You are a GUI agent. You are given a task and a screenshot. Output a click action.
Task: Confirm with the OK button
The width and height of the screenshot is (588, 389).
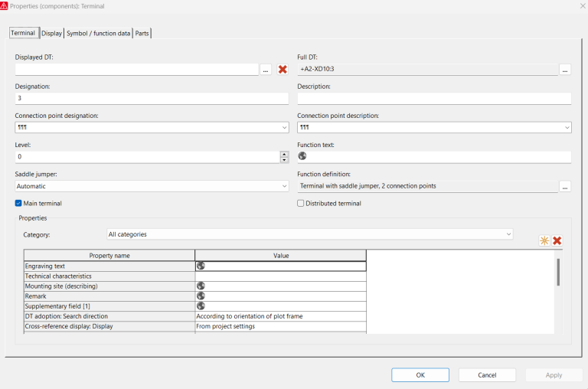(x=420, y=374)
